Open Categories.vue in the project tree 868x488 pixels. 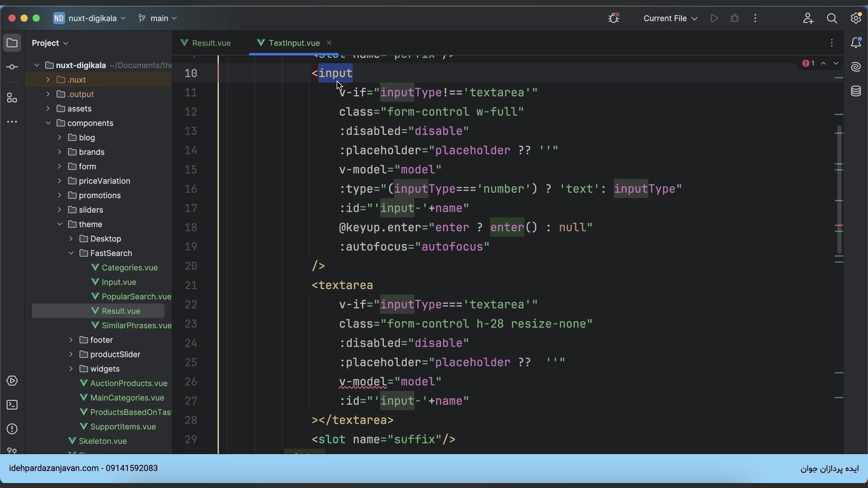(x=129, y=267)
